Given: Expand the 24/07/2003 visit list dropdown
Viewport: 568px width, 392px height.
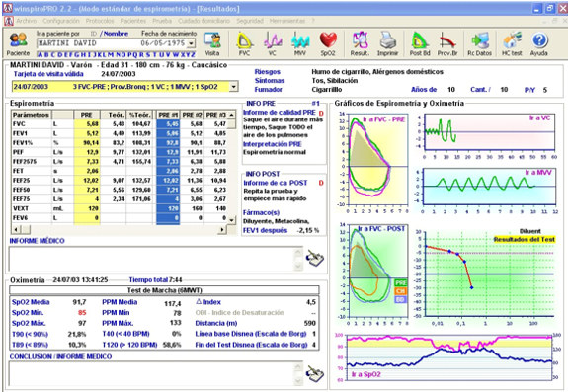Looking at the screenshot, I should pos(234,87).
